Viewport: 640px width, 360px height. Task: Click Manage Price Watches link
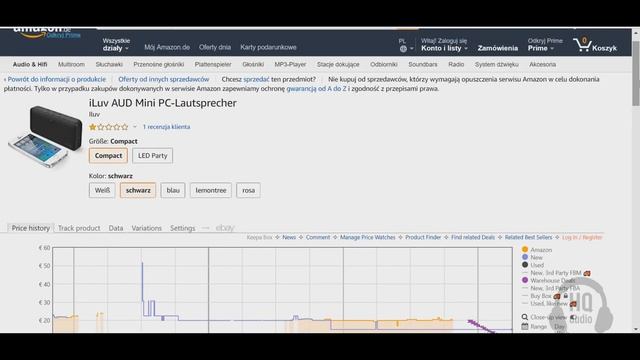(367, 237)
